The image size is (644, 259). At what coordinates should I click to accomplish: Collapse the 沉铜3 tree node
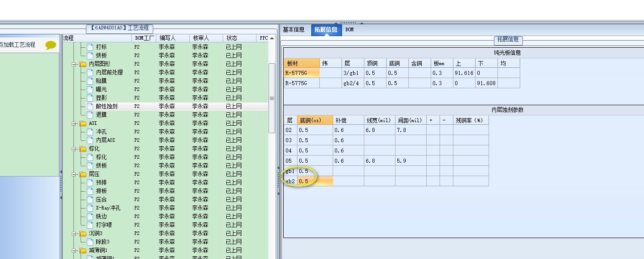pyautogui.click(x=74, y=234)
